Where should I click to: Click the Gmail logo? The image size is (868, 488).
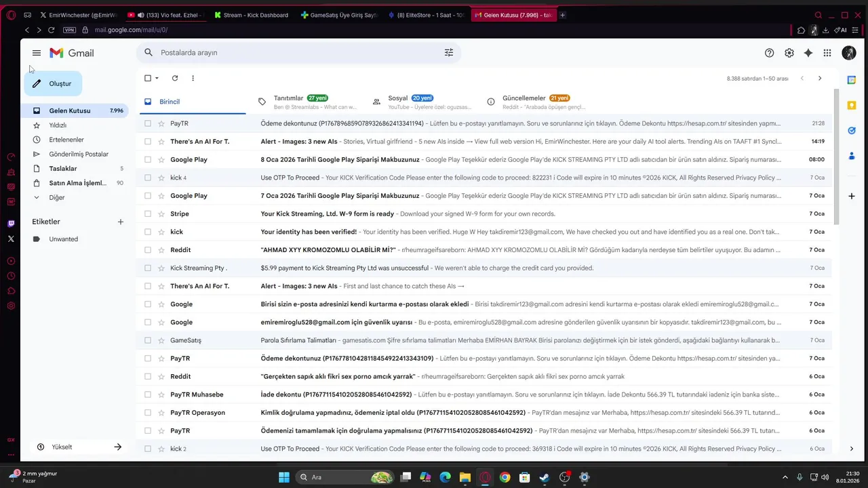coord(72,53)
